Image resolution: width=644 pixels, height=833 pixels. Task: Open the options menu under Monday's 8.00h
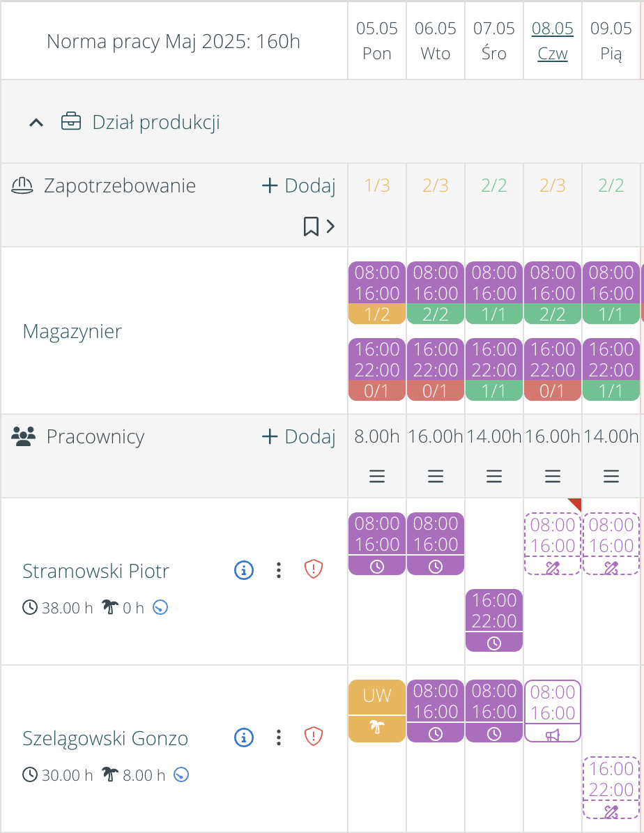click(x=376, y=476)
